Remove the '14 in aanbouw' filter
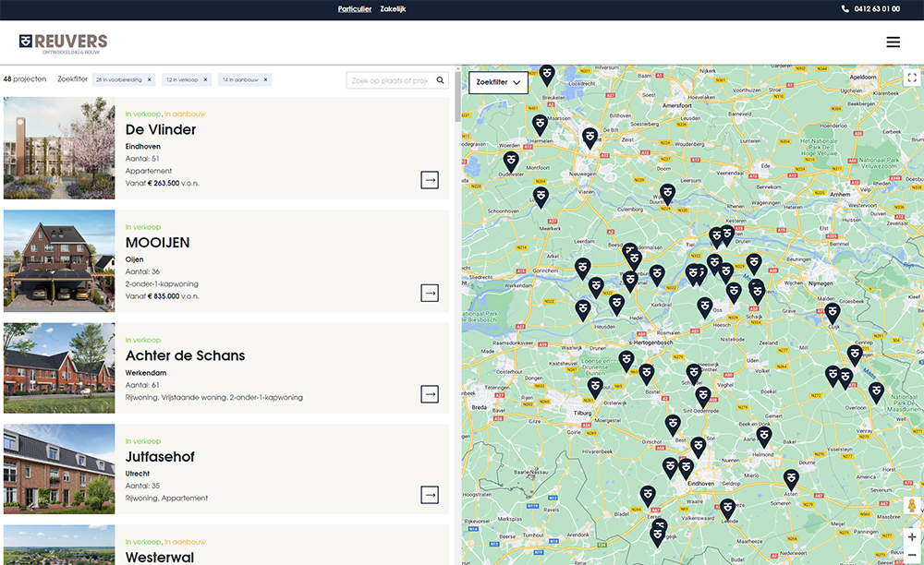 coord(265,80)
